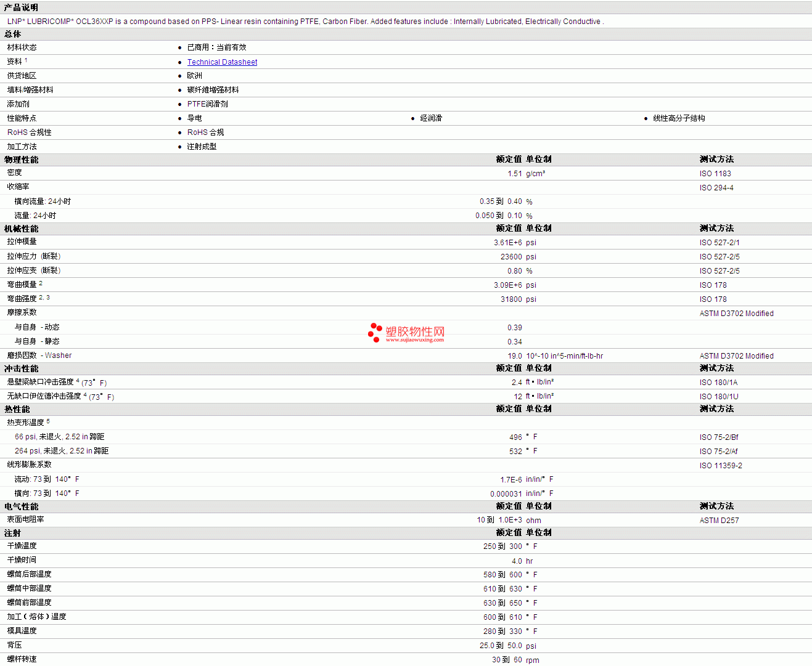
Task: Select the ISO 11359-2 test method
Action: [x=721, y=466]
